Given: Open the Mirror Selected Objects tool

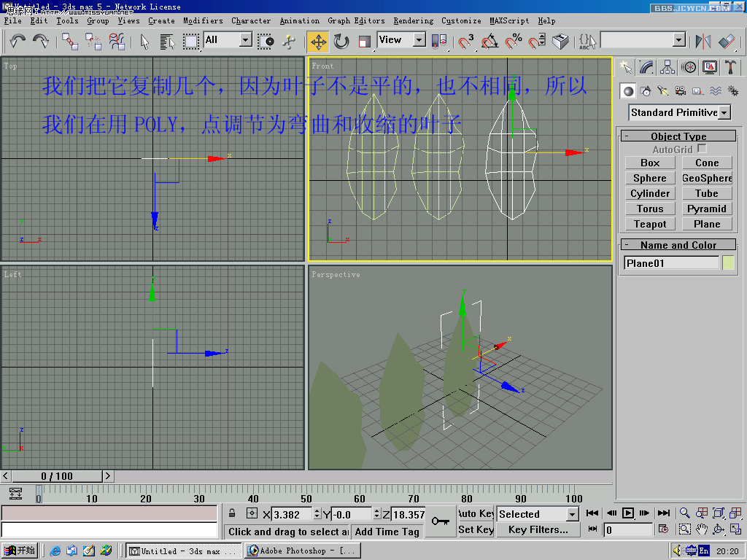Looking at the screenshot, I should [x=703, y=42].
